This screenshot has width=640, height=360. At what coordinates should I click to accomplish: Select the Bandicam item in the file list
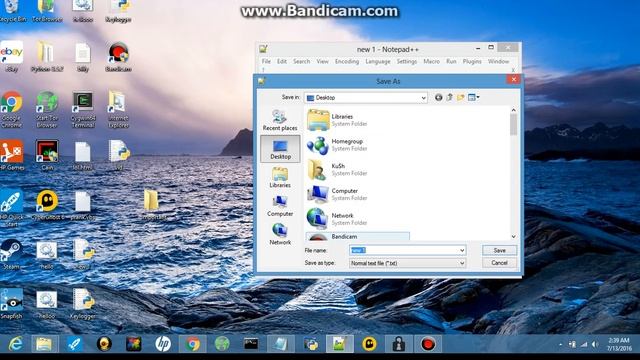pyautogui.click(x=358, y=236)
